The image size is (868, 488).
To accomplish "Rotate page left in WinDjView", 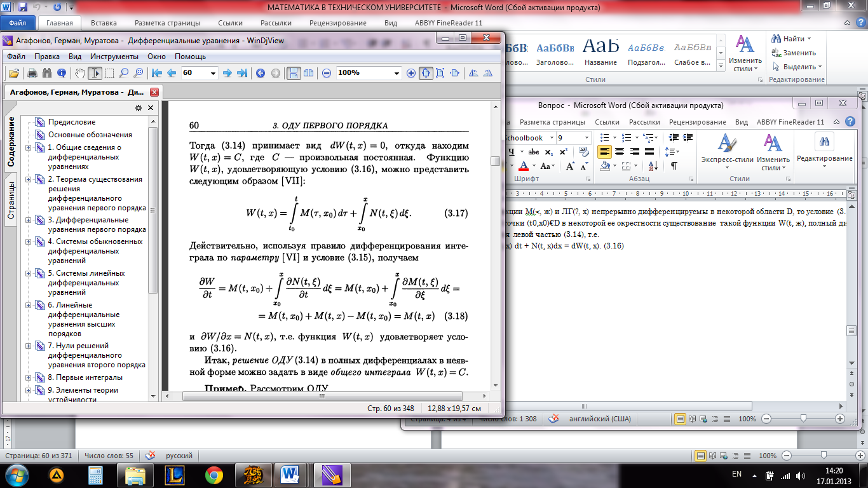I will point(473,73).
